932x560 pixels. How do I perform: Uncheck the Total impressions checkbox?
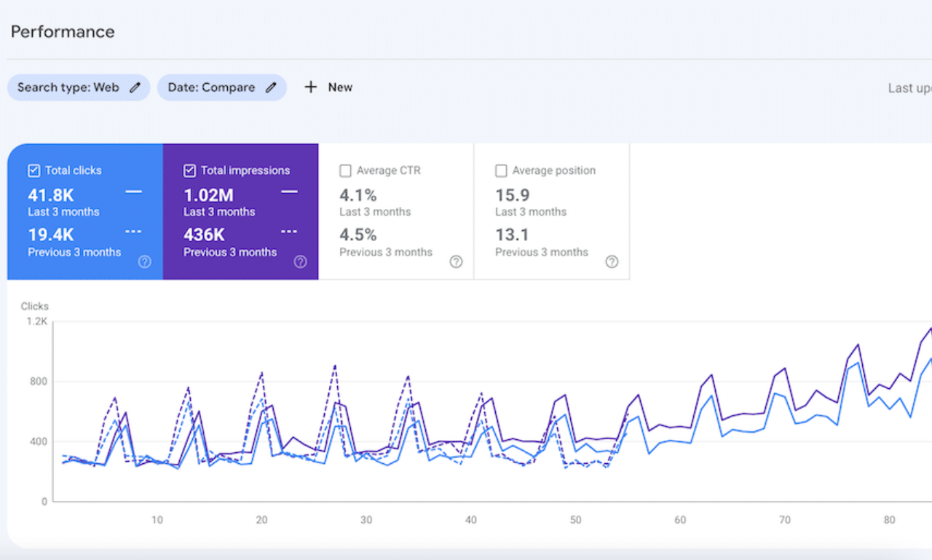point(189,170)
